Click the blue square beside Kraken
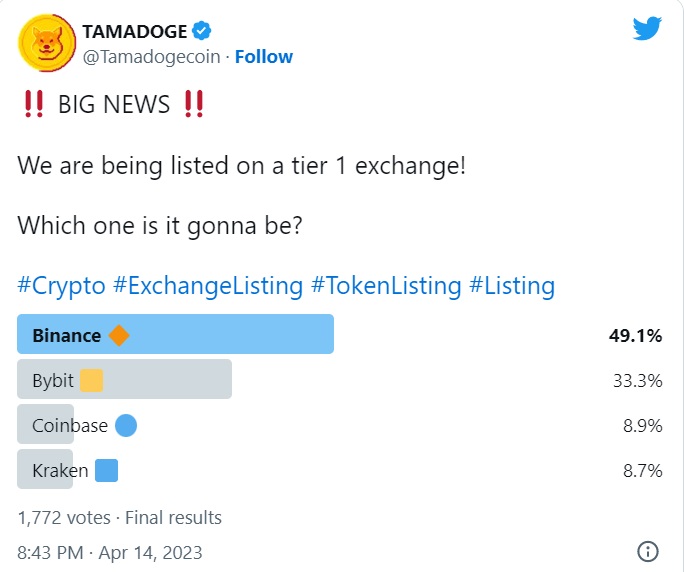Viewport: 684px width, 572px height. pos(106,470)
